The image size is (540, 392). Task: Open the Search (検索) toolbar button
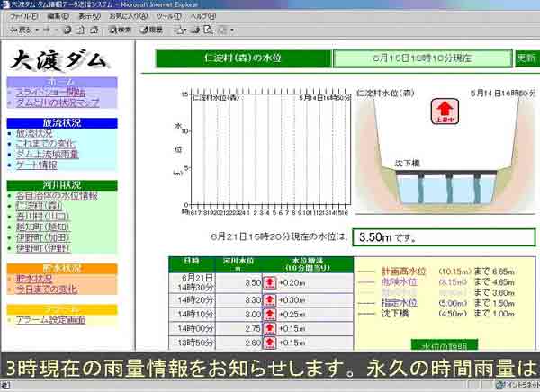point(119,30)
